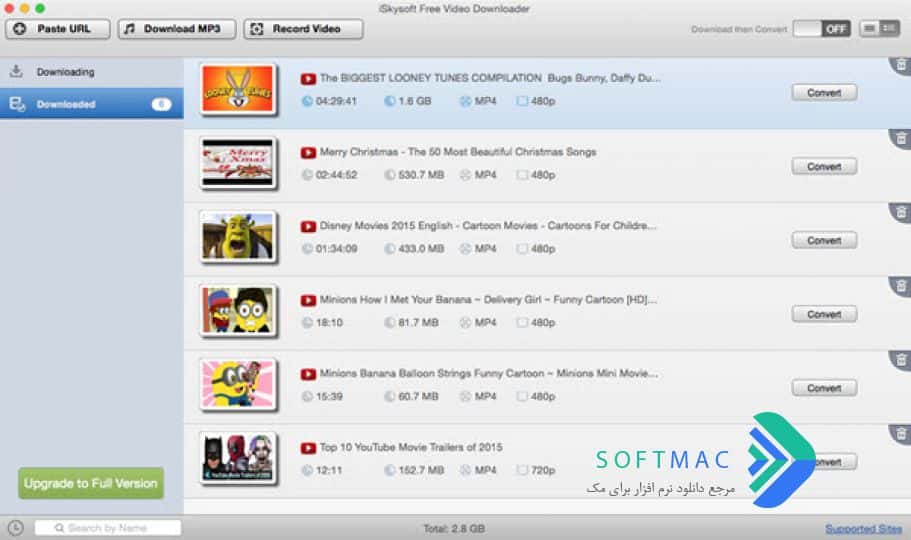Click the 01:34:09 duration text
The height and width of the screenshot is (540, 911).
pos(336,249)
